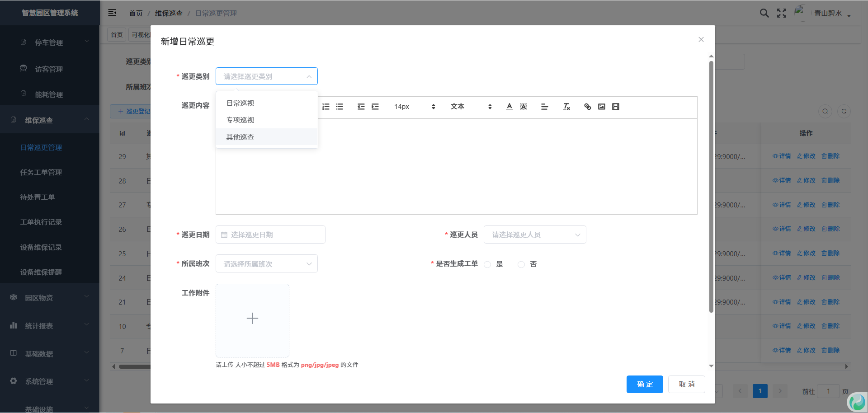This screenshot has width=868, height=413.
Task: Choose 专项巡视 from the dropdown list
Action: 240,120
